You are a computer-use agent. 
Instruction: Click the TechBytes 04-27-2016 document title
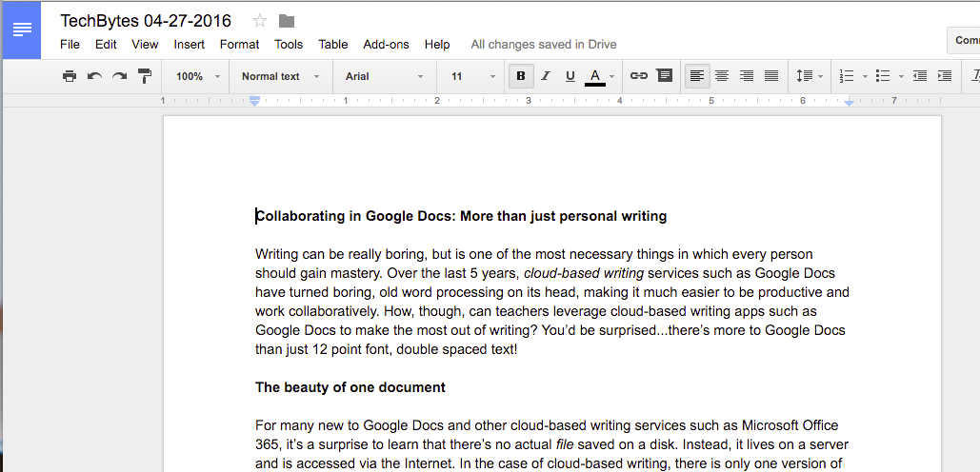(146, 21)
